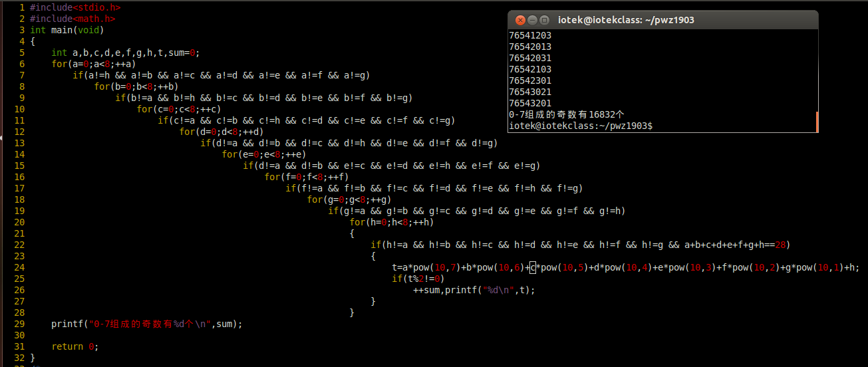
Task: Click the 'for(a=0;a<8;++a)' loop line
Action: 94,64
